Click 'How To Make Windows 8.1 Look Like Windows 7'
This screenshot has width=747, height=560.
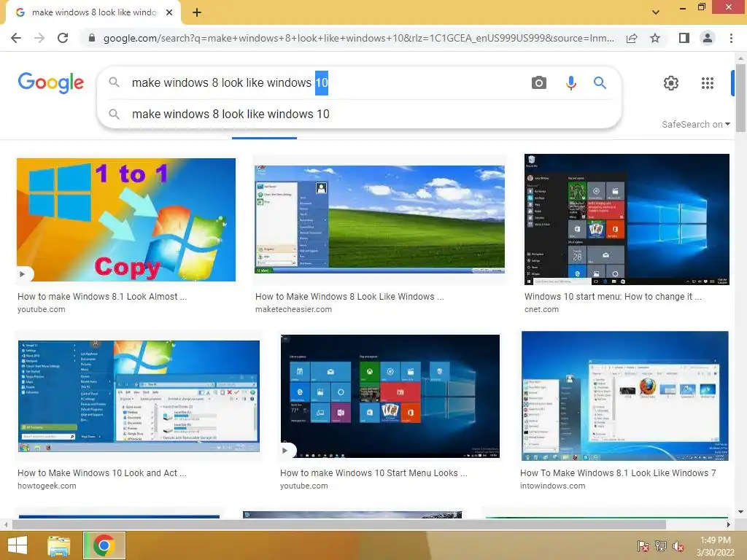(x=618, y=472)
